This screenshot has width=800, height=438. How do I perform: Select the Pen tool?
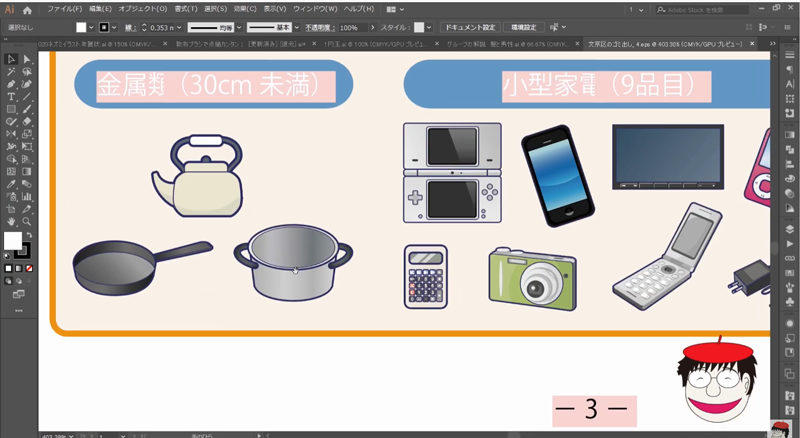(x=11, y=84)
